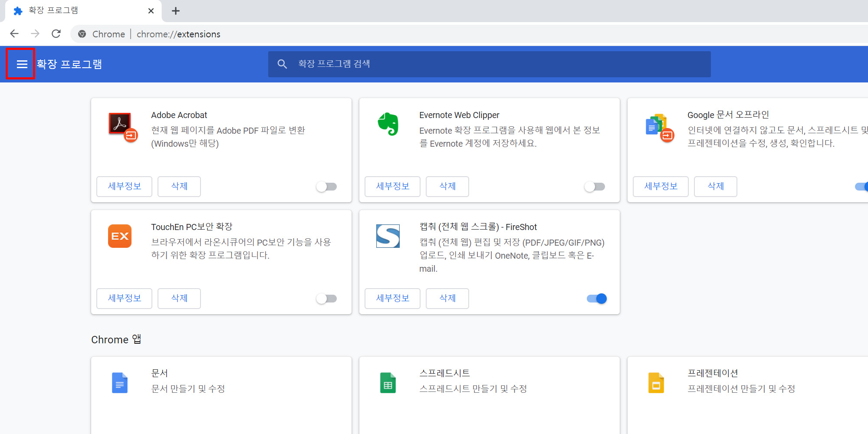Click the FireShot S icon
Viewport: 868px width, 434px height.
pyautogui.click(x=388, y=236)
